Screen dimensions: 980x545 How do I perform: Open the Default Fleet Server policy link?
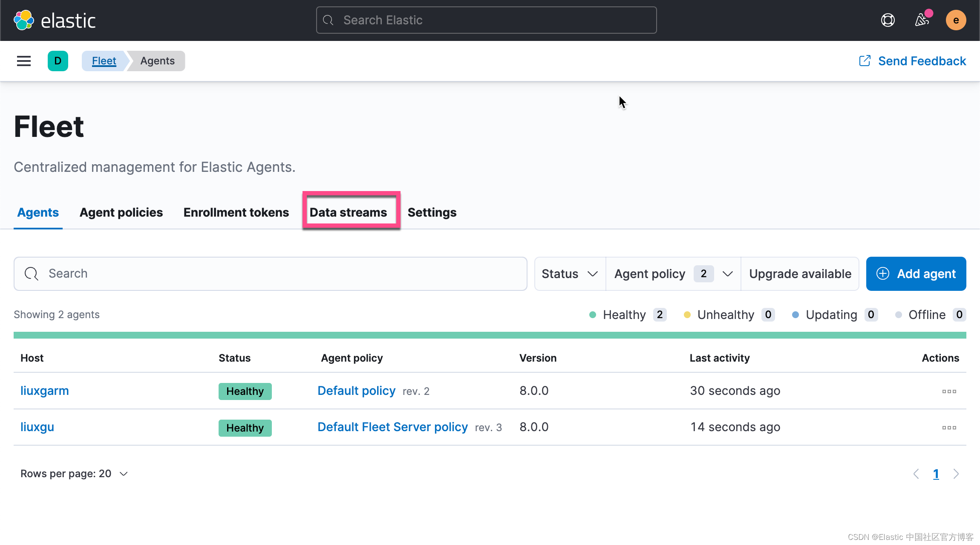click(x=392, y=427)
